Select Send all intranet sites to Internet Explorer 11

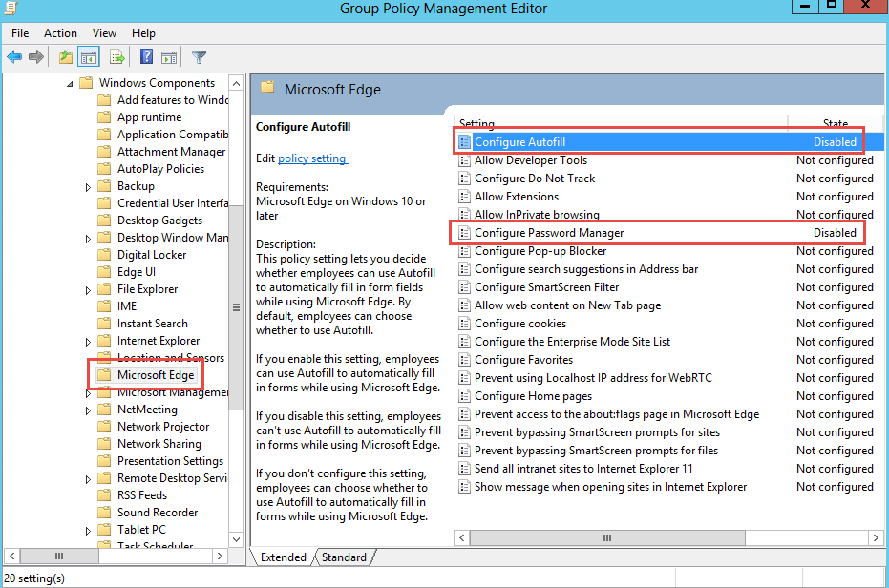(669, 469)
